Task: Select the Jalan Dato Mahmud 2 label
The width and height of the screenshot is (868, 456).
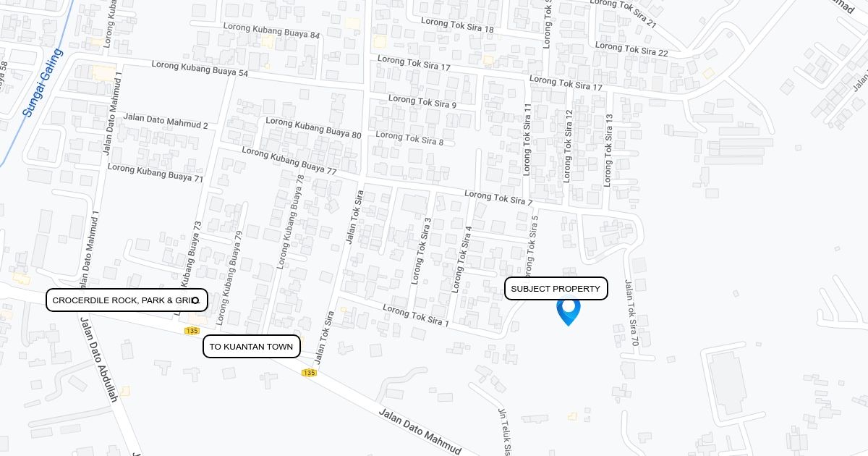Action: (x=166, y=120)
